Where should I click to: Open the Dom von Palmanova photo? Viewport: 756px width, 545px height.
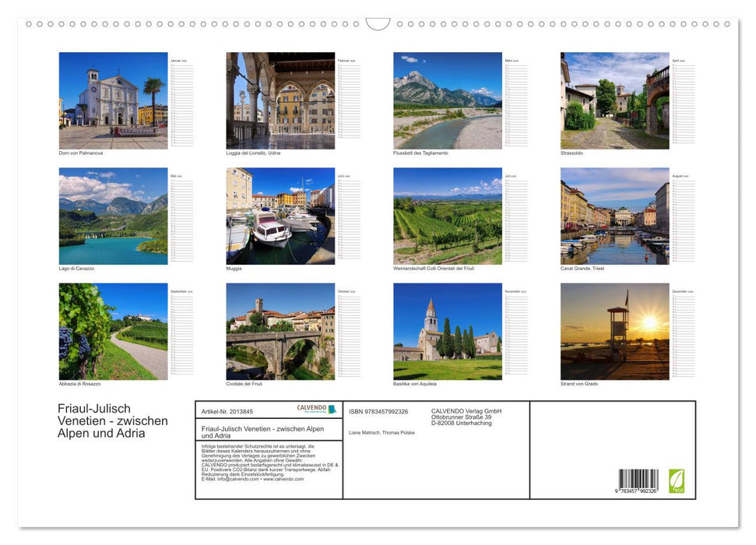click(x=113, y=100)
